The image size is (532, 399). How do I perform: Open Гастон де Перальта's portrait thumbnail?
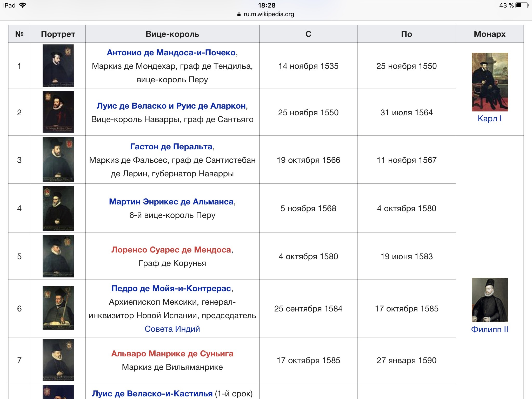58,159
